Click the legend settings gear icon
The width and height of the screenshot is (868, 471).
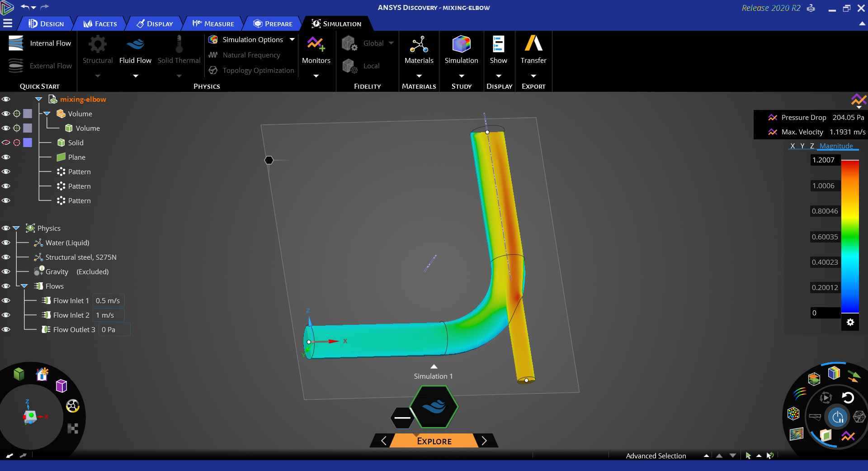point(850,322)
